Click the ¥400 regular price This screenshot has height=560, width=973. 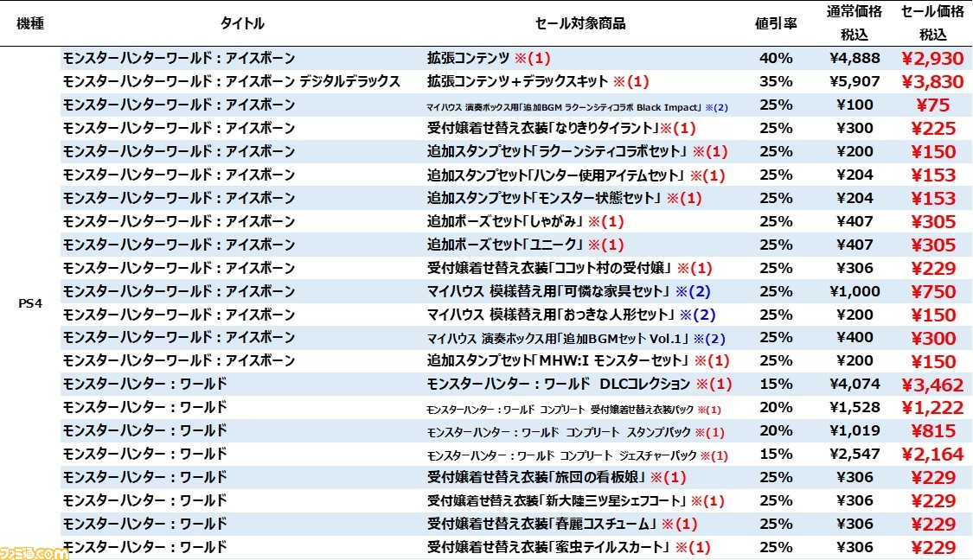pyautogui.click(x=855, y=338)
